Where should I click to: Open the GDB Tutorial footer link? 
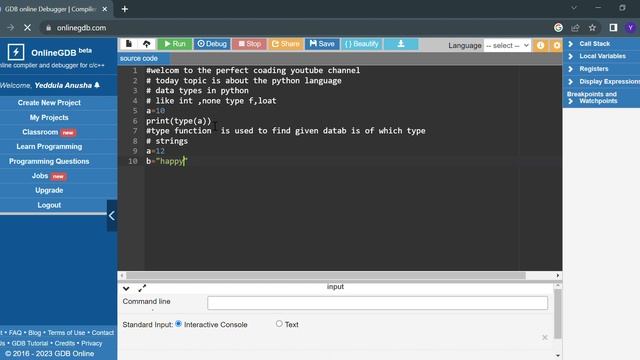29,343
